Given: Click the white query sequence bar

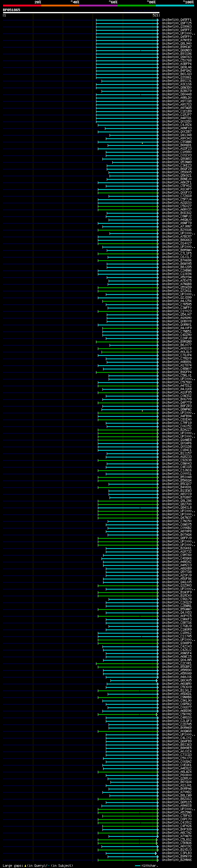Looking at the screenshot, I should click(81, 12).
